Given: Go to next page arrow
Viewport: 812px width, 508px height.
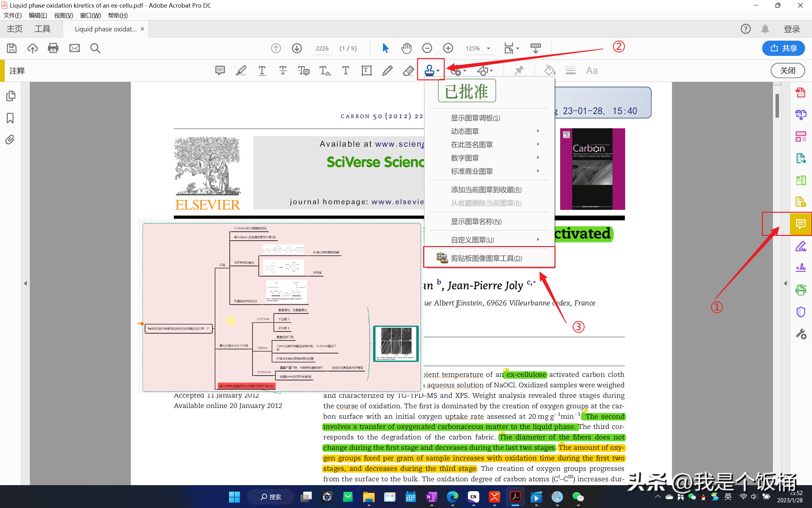Looking at the screenshot, I should click(x=297, y=48).
